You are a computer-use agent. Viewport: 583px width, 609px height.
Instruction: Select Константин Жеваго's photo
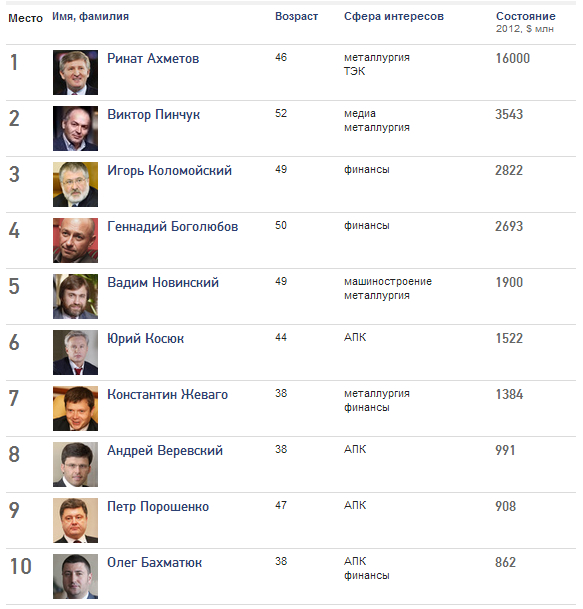click(x=75, y=408)
